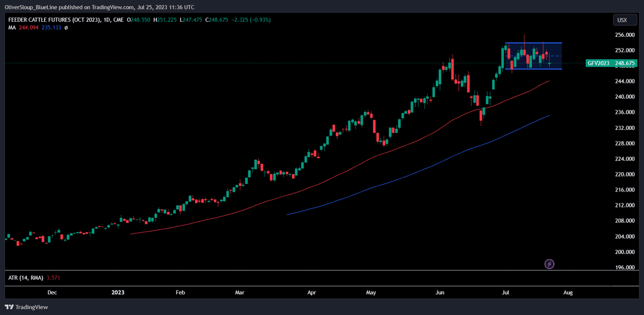Click the 208.000 price axis label
This screenshot has height=315, width=644.
pyautogui.click(x=626, y=221)
